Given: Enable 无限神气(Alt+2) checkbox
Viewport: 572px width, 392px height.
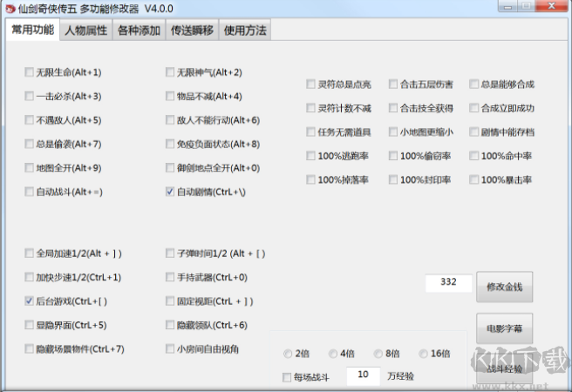Looking at the screenshot, I should point(170,71).
